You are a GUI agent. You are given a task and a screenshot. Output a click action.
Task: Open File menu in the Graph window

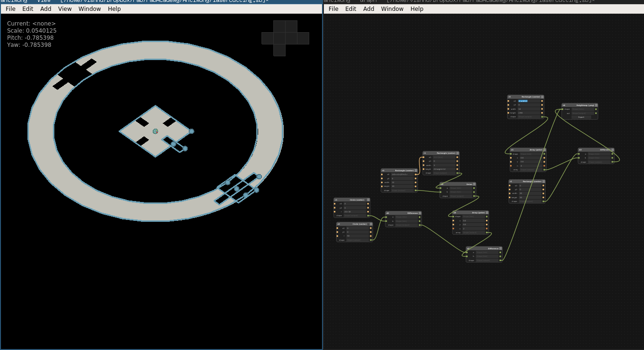pos(333,9)
